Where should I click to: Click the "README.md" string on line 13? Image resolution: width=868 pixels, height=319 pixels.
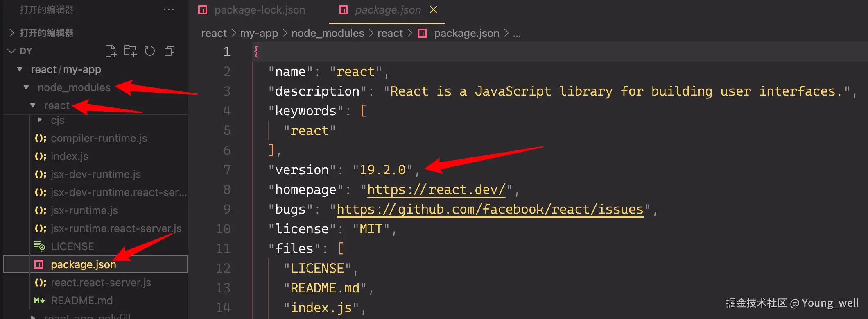click(x=325, y=288)
